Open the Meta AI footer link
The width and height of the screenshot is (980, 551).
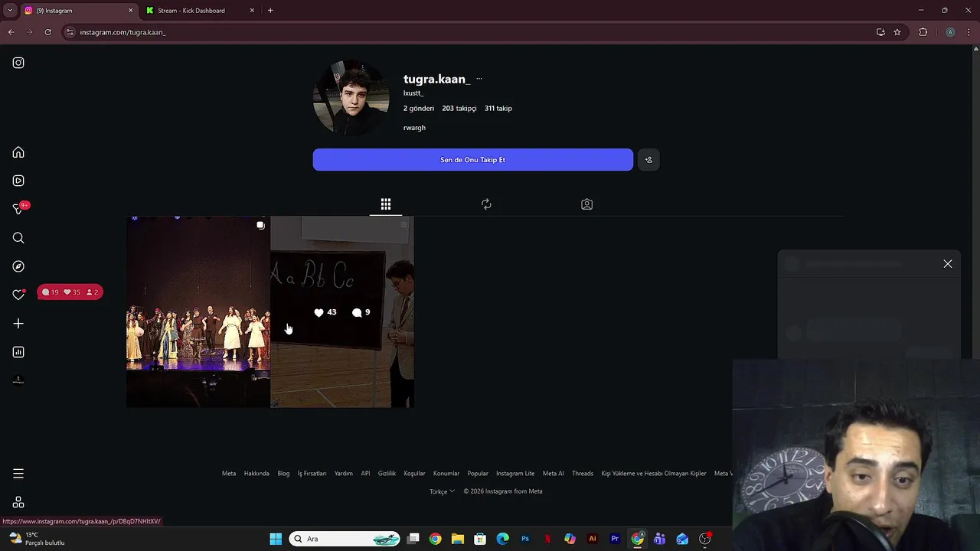tap(554, 474)
